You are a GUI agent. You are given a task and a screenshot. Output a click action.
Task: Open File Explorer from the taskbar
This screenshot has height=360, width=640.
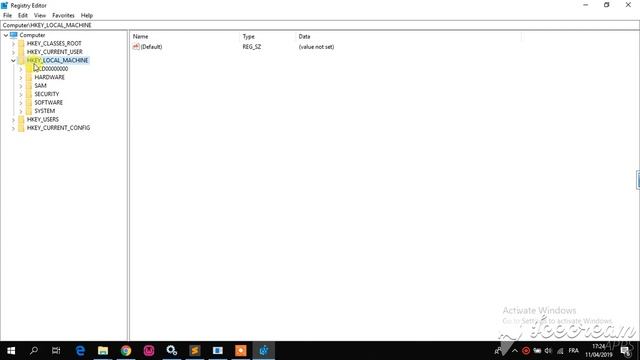pyautogui.click(x=103, y=351)
